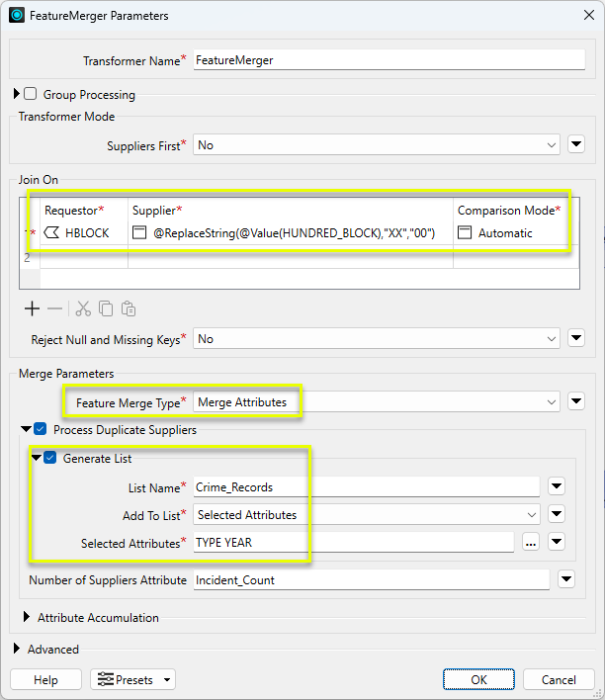Toggle the Group Processing checkbox

click(31, 95)
